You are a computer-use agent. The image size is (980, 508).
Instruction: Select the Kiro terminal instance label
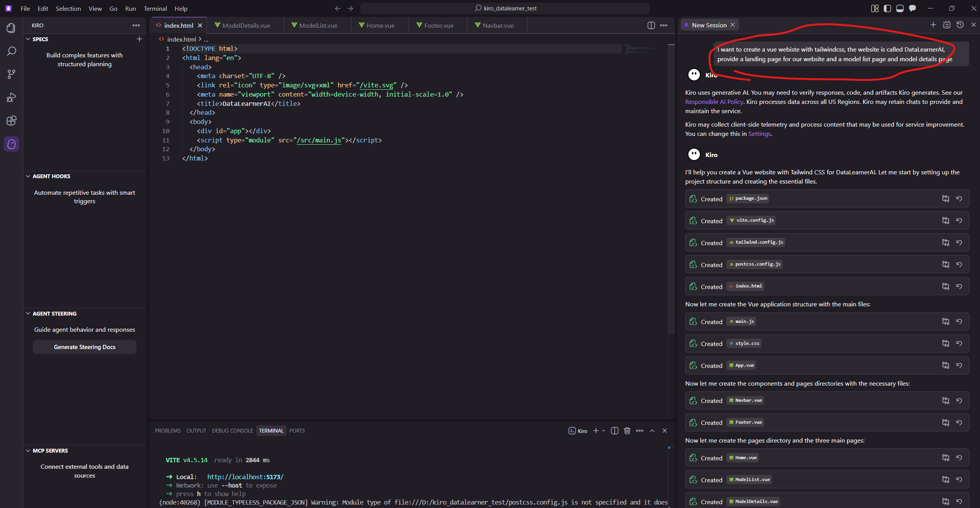[578, 431]
